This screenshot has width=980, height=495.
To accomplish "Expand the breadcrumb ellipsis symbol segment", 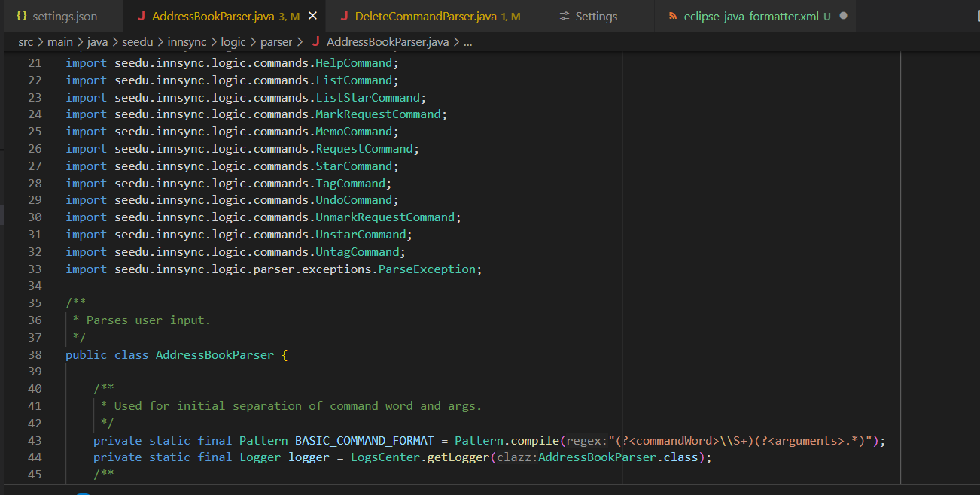I will tap(468, 42).
